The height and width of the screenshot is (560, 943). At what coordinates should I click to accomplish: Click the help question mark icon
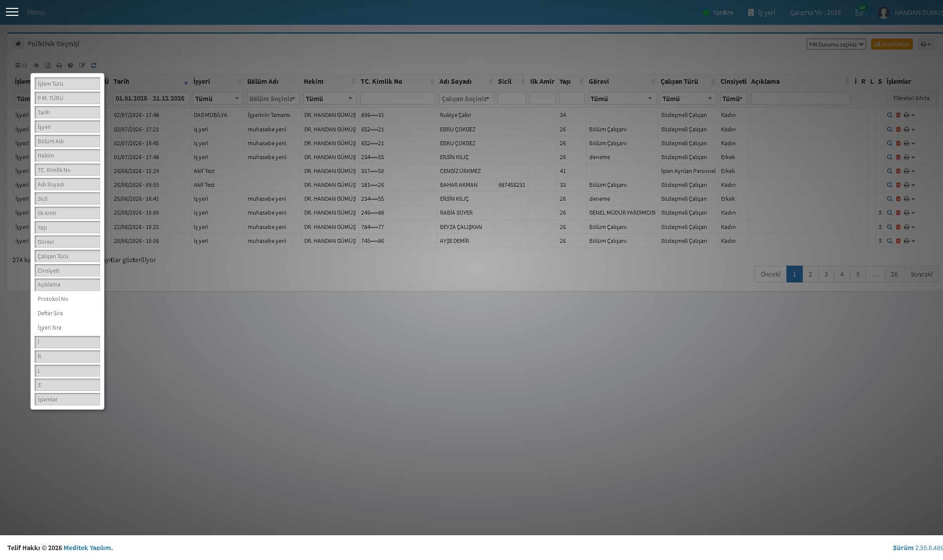(x=70, y=65)
